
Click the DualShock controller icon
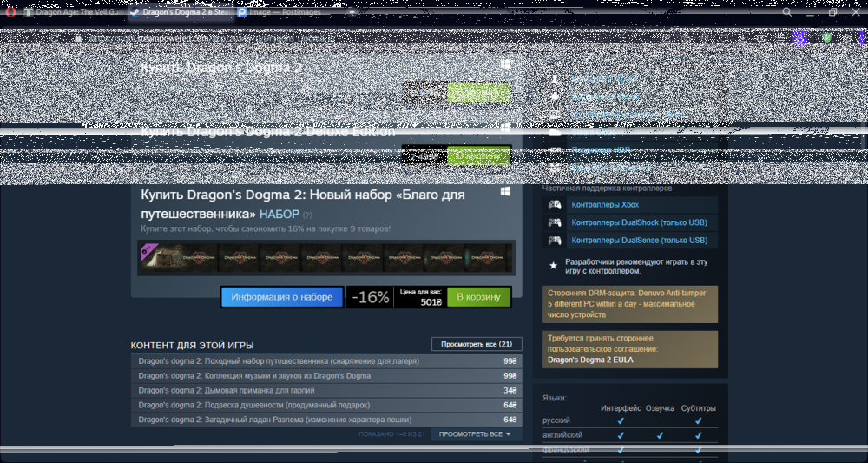coord(554,222)
